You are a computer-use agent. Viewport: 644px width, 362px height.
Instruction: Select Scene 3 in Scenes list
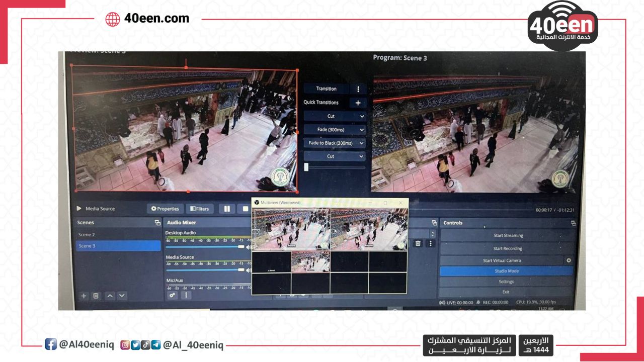pos(118,246)
